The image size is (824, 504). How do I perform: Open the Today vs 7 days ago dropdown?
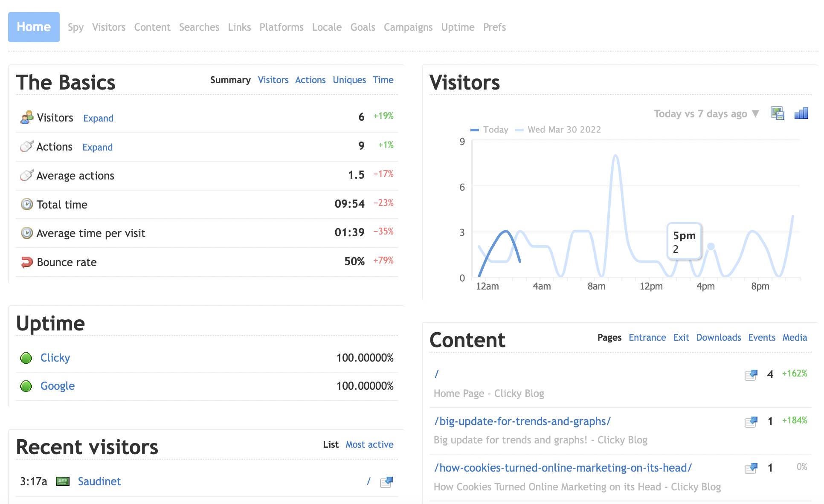tap(706, 114)
